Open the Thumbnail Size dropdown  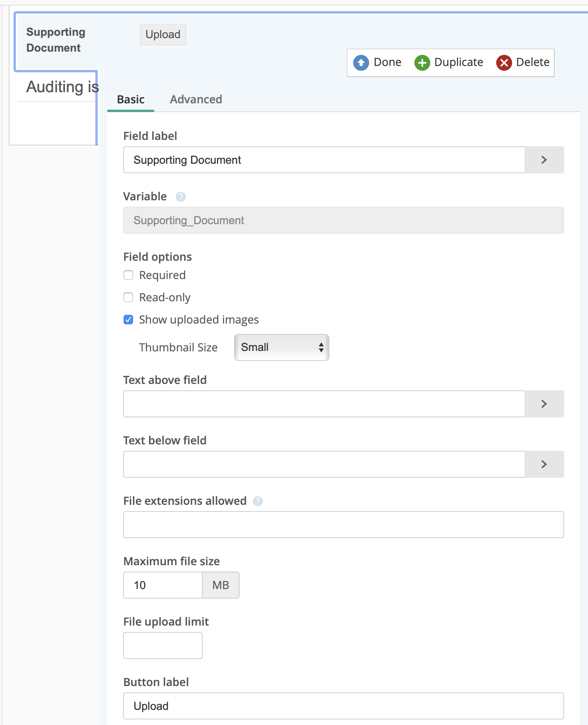[281, 347]
